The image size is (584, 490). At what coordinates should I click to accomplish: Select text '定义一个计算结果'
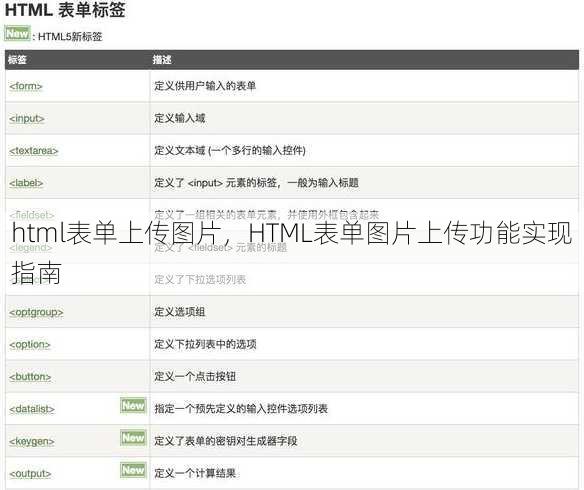click(195, 474)
